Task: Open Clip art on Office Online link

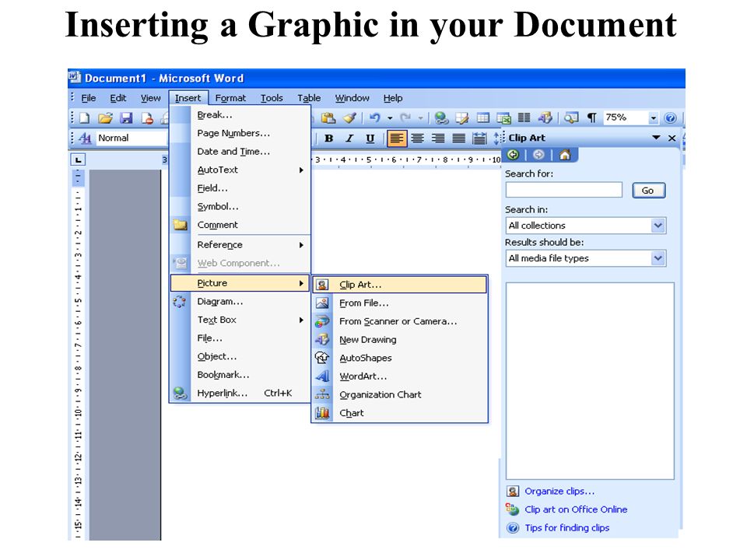Action: coord(576,509)
